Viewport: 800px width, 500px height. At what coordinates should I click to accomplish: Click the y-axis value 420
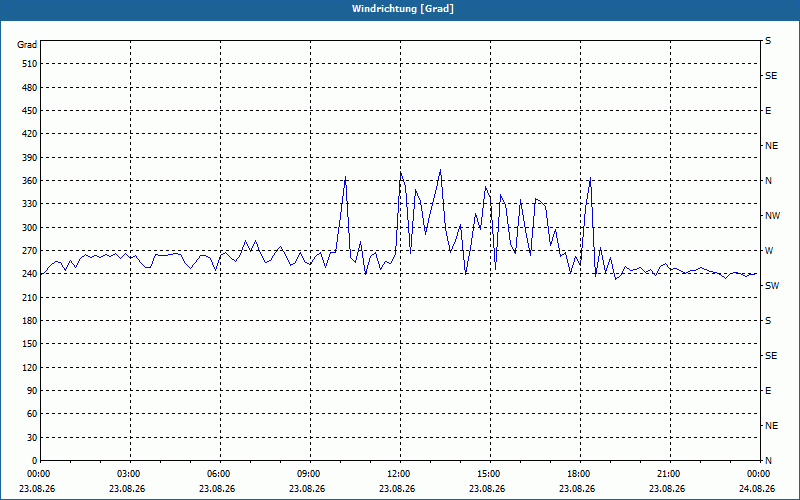30,134
